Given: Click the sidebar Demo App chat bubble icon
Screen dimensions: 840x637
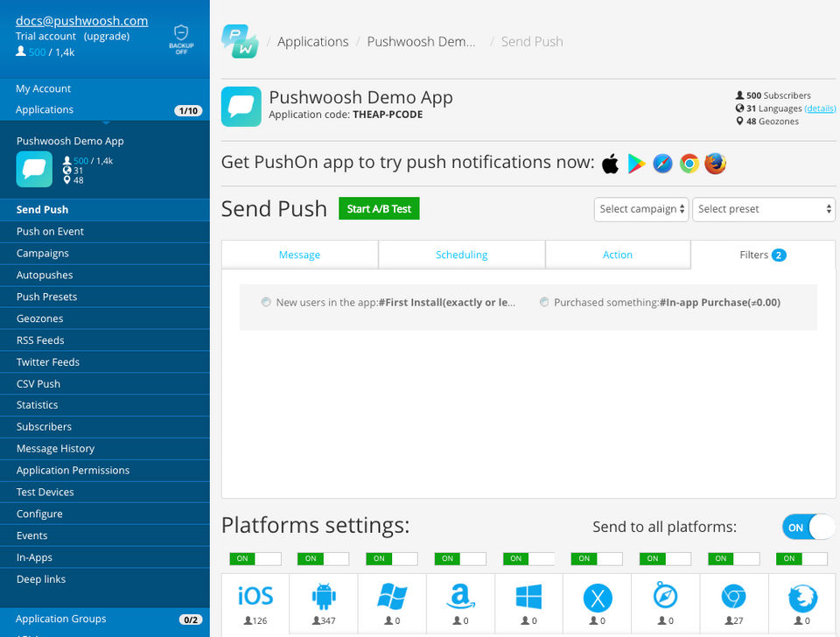Looking at the screenshot, I should tap(34, 169).
